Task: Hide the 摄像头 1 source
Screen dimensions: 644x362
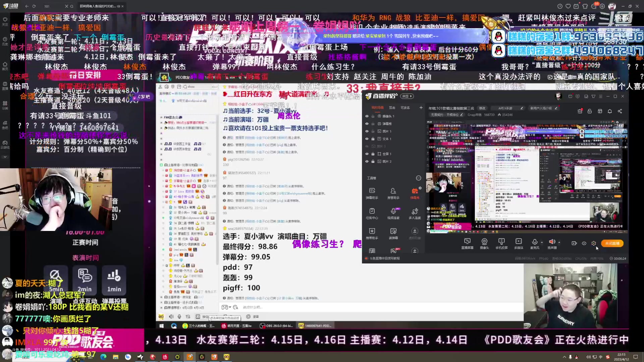Action: (367, 116)
